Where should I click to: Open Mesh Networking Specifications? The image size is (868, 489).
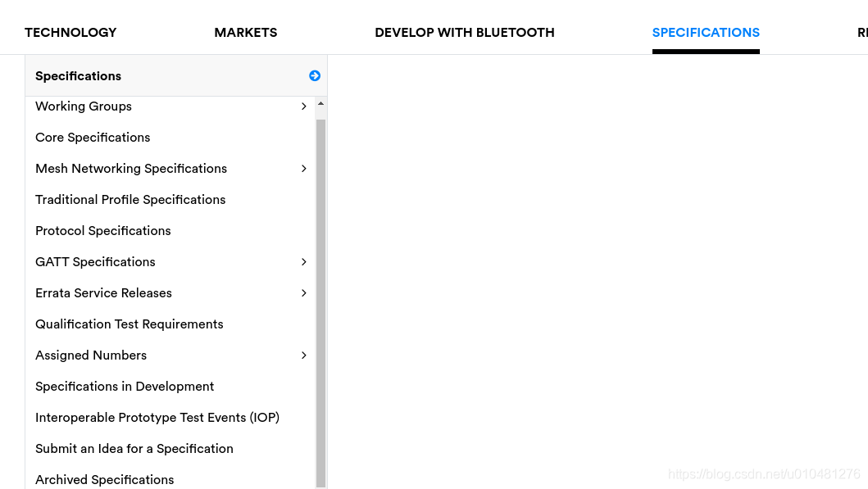(131, 168)
